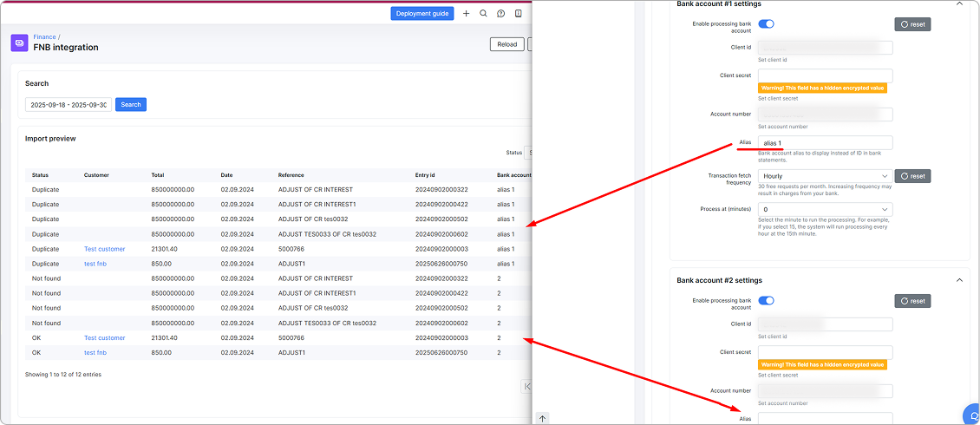Image resolution: width=980 pixels, height=425 pixels.
Task: Click the purple FNB integration module icon
Action: click(x=19, y=42)
